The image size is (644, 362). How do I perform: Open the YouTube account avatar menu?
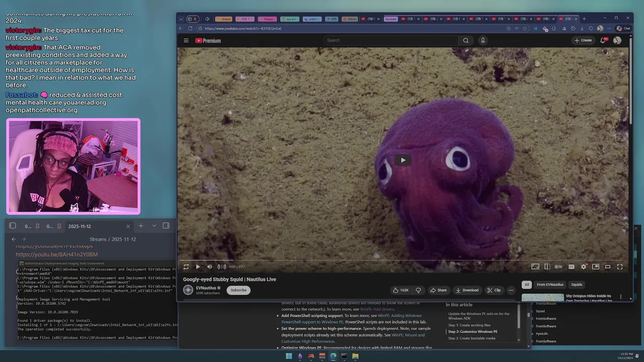pyautogui.click(x=617, y=40)
